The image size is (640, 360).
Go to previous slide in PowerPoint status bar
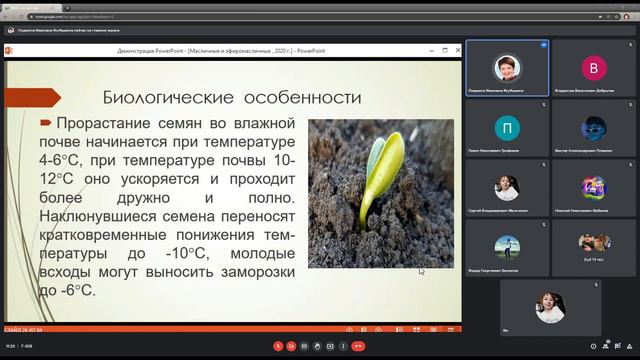(349, 329)
